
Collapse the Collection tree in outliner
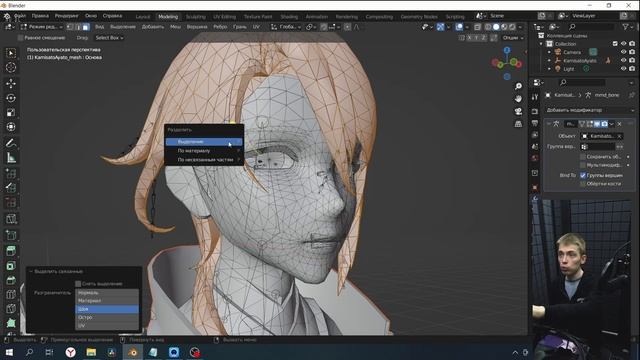click(542, 44)
